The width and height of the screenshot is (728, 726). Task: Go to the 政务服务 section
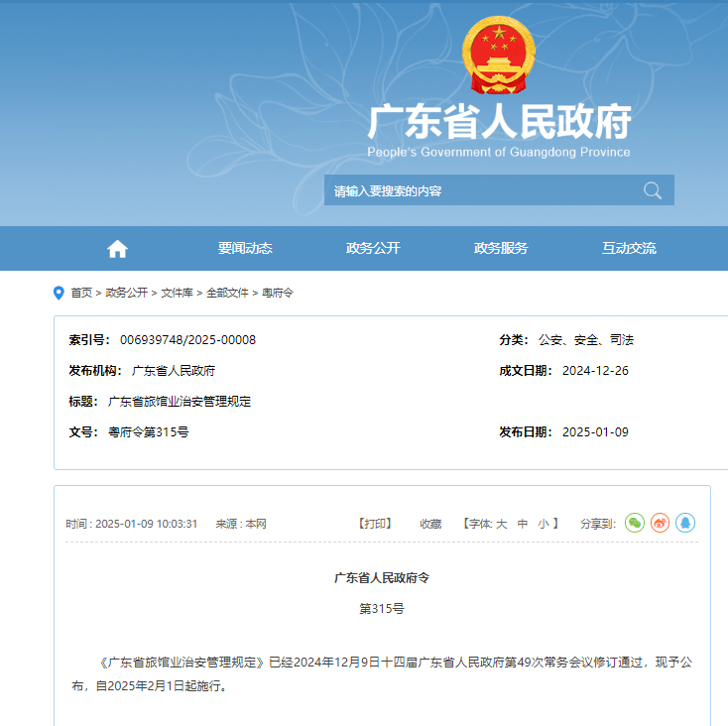[x=501, y=249]
